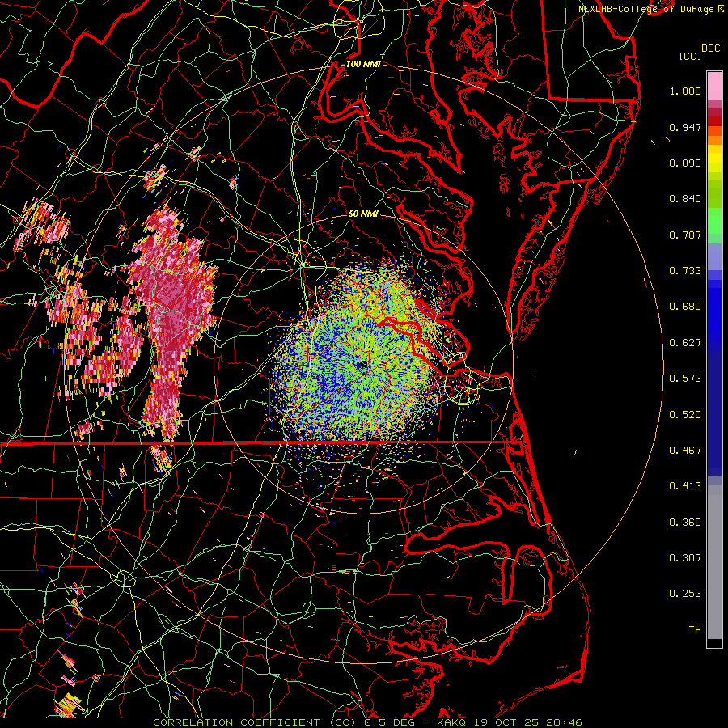728x728 pixels.
Task: Click the 100 NMI range ring label
Action: (363, 64)
